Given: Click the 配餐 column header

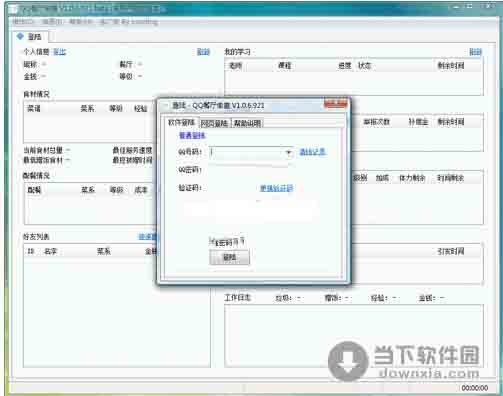Looking at the screenshot, I should tap(34, 190).
